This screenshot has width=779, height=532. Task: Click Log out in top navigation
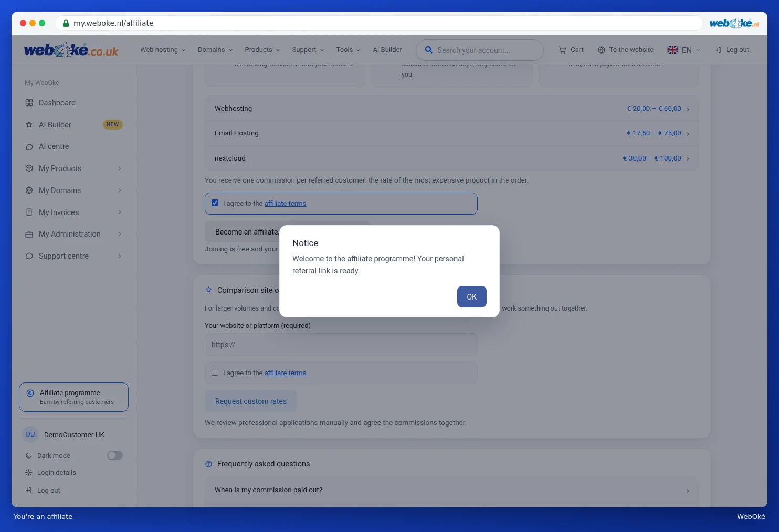[732, 50]
